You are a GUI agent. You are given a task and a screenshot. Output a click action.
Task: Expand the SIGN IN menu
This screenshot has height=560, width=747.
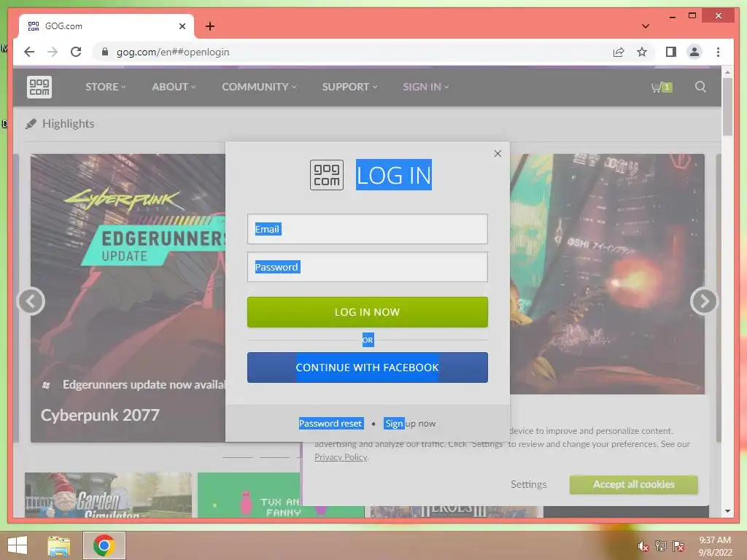pyautogui.click(x=425, y=87)
